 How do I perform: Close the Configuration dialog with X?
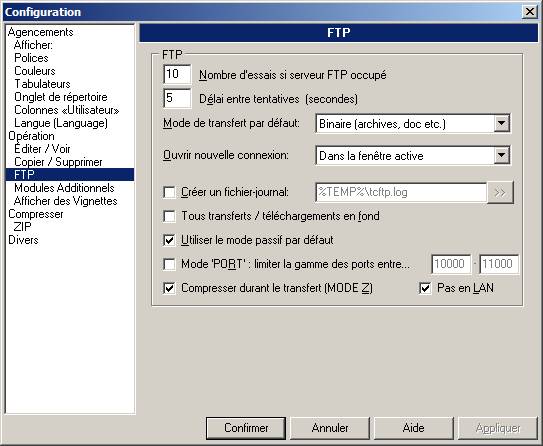[530, 12]
